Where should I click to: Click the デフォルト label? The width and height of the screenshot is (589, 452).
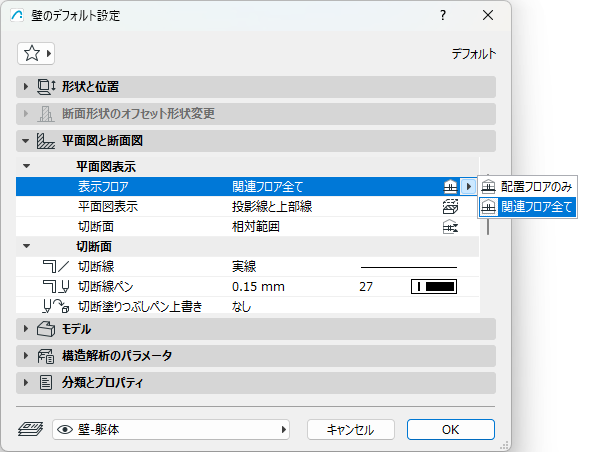474,54
